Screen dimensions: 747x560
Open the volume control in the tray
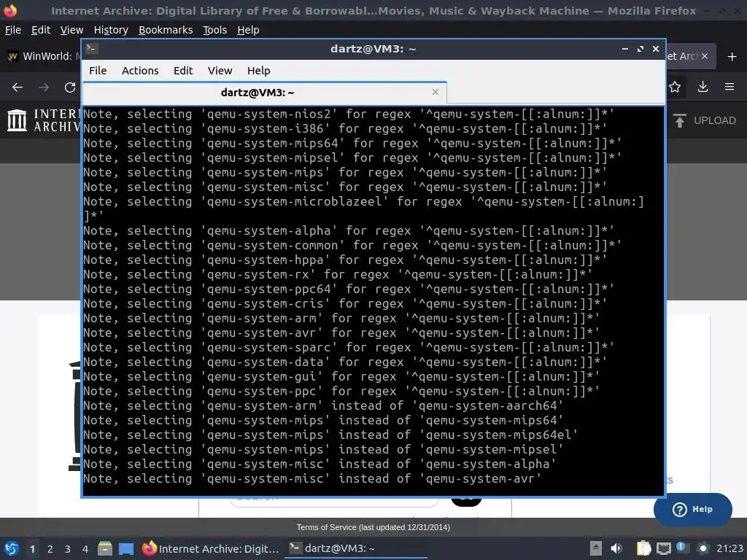tap(616, 548)
